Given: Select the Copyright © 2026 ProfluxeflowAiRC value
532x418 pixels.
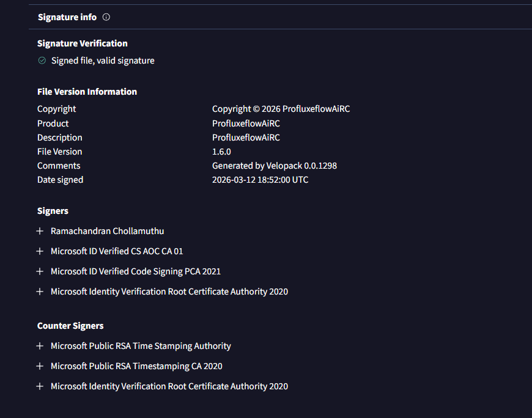Looking at the screenshot, I should click(281, 109).
